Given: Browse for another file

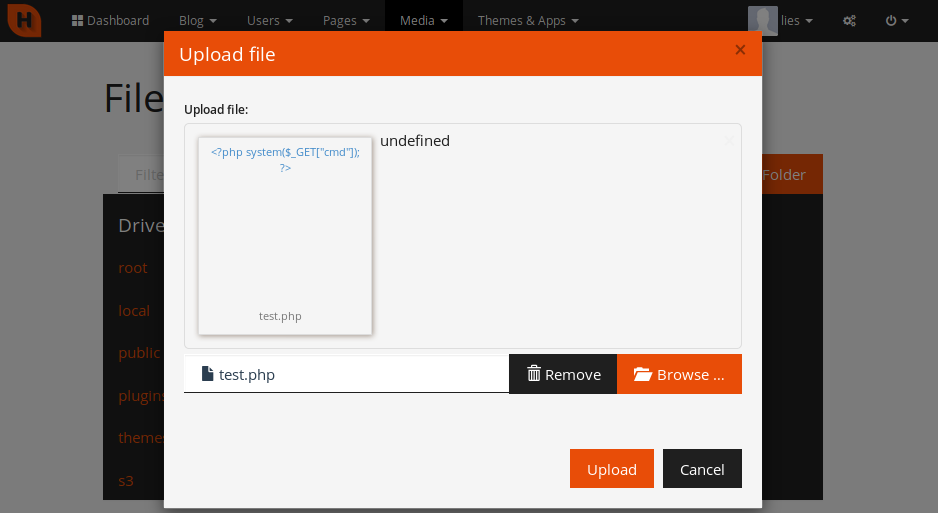Looking at the screenshot, I should click(679, 374).
